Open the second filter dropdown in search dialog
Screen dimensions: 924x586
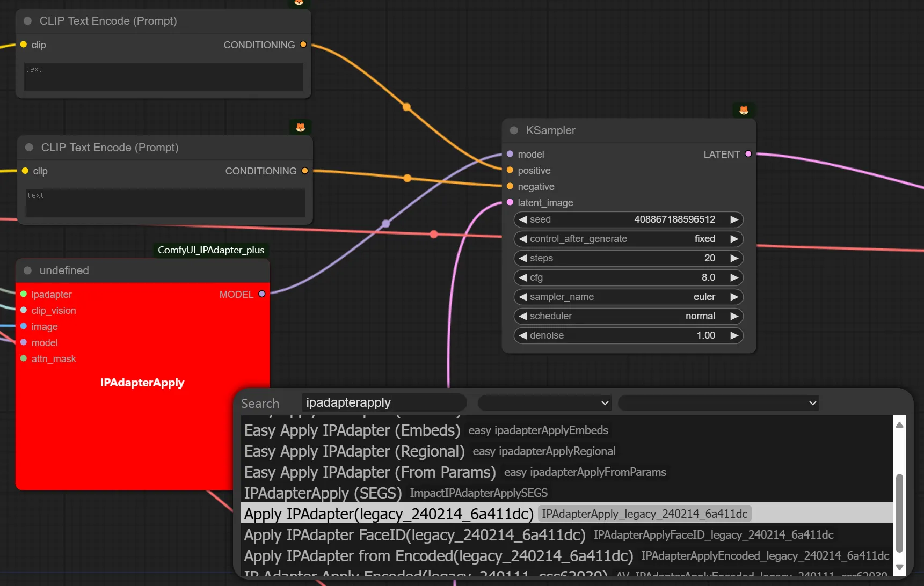(718, 403)
